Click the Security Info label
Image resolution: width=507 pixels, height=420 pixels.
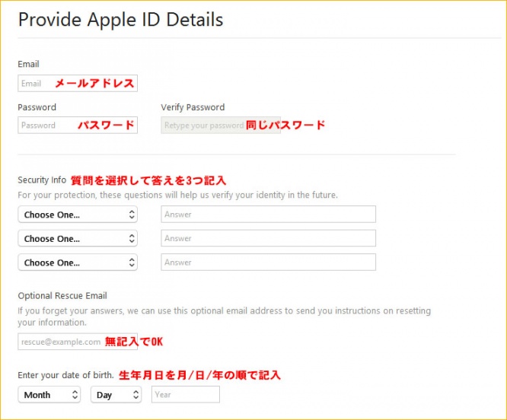42,180
